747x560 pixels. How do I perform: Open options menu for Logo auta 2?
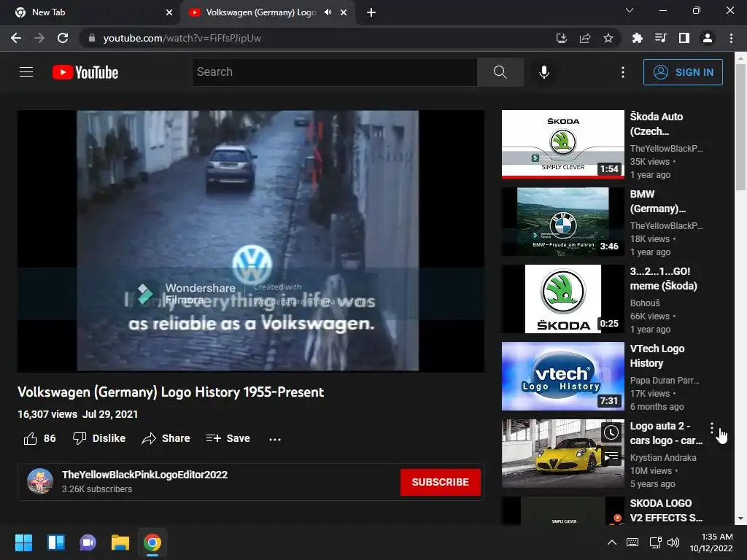[x=712, y=427]
